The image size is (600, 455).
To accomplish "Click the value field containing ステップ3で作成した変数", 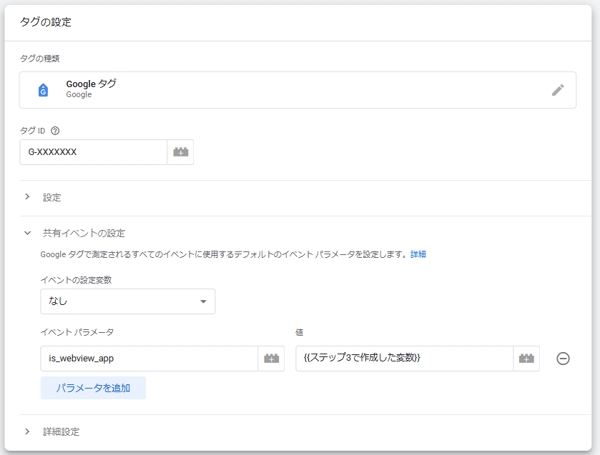I will pos(404,358).
